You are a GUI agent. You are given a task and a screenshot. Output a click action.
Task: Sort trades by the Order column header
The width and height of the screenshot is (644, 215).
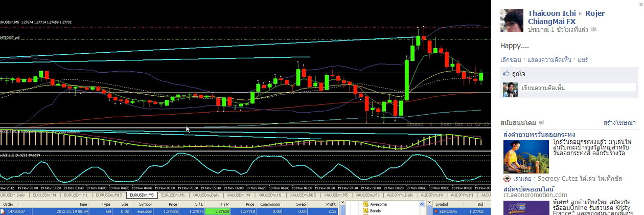coord(15,204)
